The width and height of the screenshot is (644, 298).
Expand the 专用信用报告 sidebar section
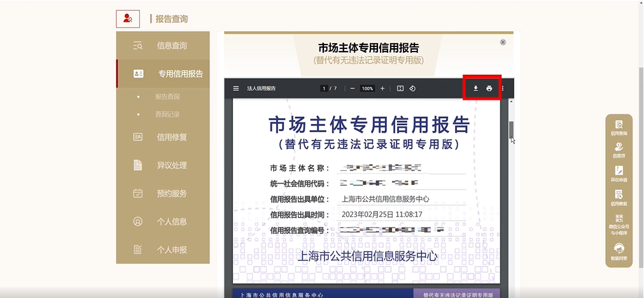pos(163,74)
